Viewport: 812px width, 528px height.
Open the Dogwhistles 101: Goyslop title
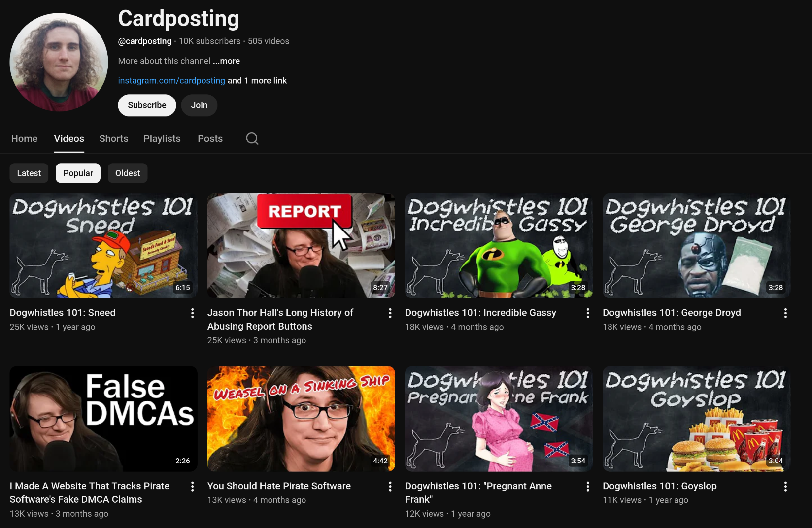[660, 486]
